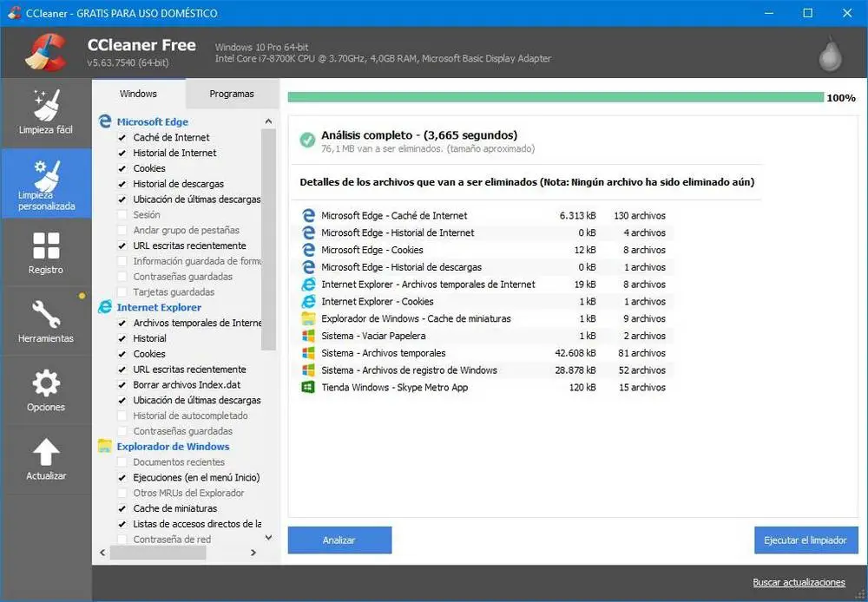The width and height of the screenshot is (868, 602).
Task: Click the 130 archivos count
Action: 640,216
